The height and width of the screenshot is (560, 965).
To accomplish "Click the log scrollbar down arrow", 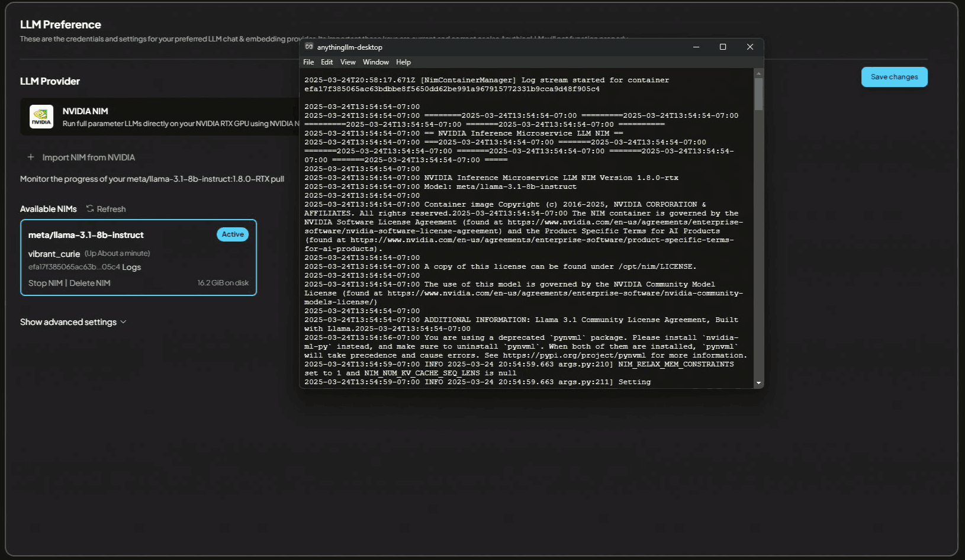I will (x=758, y=383).
